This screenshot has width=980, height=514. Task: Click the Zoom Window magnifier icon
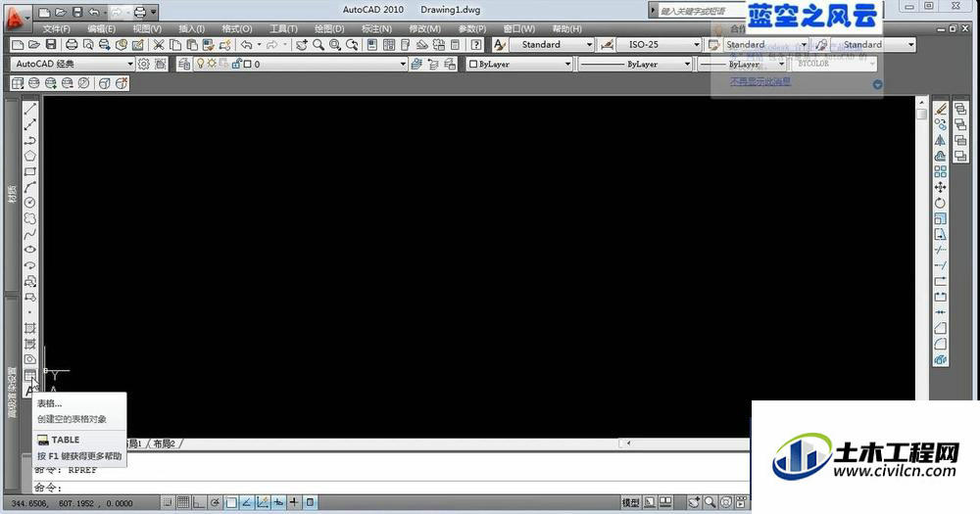(x=335, y=45)
